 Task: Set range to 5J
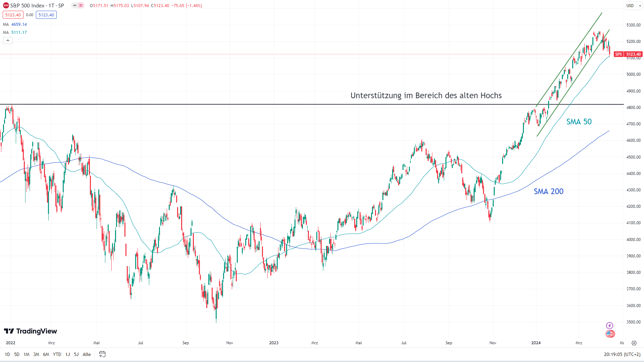click(x=76, y=354)
